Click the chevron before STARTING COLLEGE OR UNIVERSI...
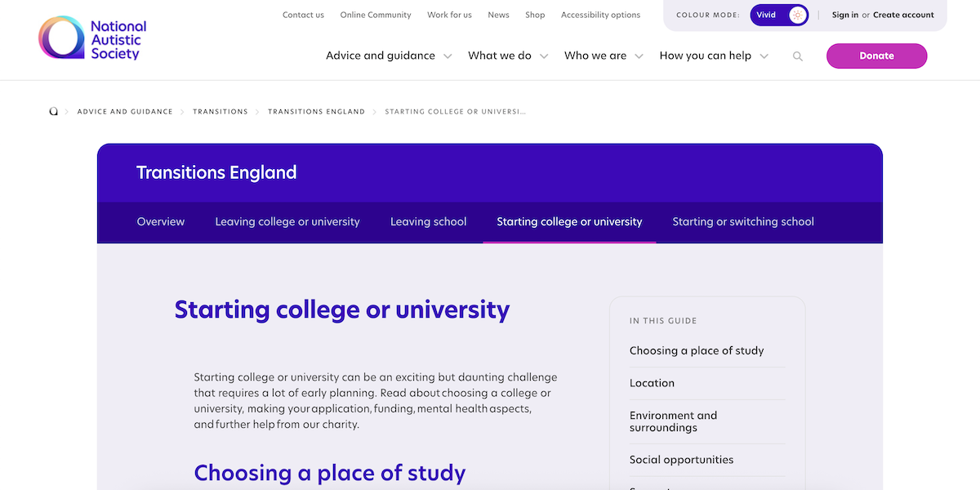The height and width of the screenshot is (490, 980). [376, 111]
